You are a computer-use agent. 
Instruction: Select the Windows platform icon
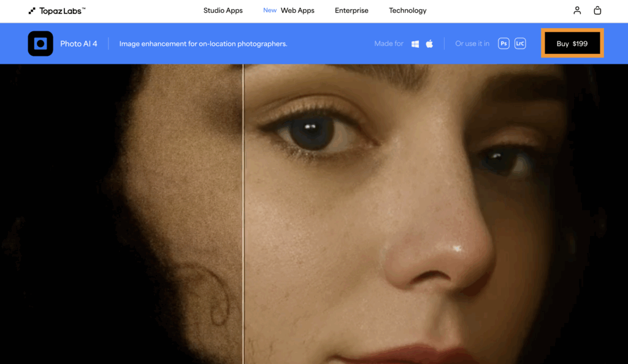(x=415, y=44)
